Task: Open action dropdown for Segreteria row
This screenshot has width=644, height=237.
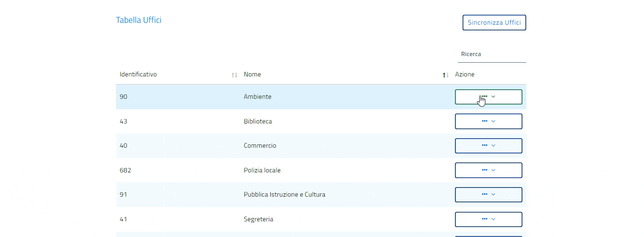Action: 488,219
